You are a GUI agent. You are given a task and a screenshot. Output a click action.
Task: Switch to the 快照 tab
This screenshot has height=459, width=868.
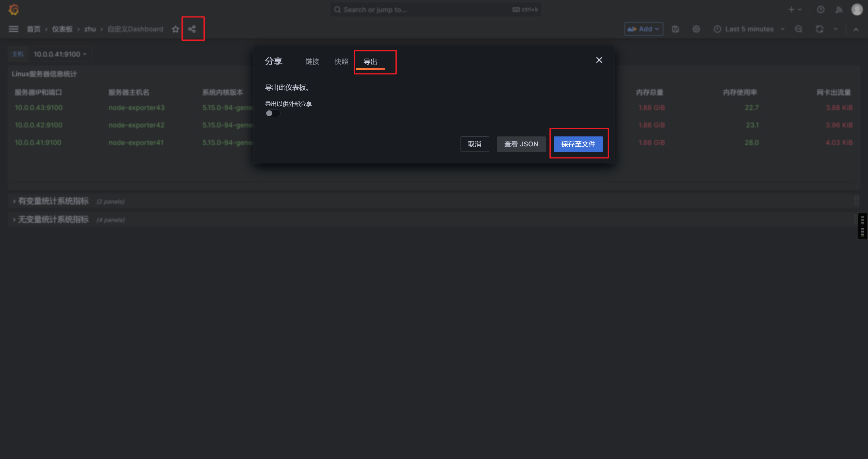[x=341, y=62]
